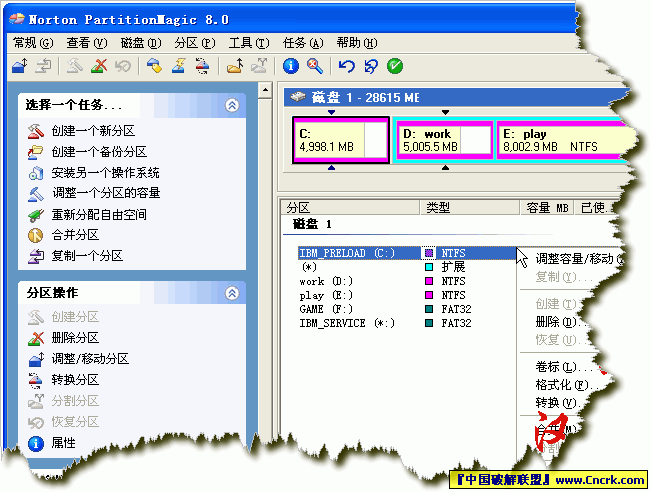Click blue info icon beside 属性
The image size is (651, 492).
[36, 443]
